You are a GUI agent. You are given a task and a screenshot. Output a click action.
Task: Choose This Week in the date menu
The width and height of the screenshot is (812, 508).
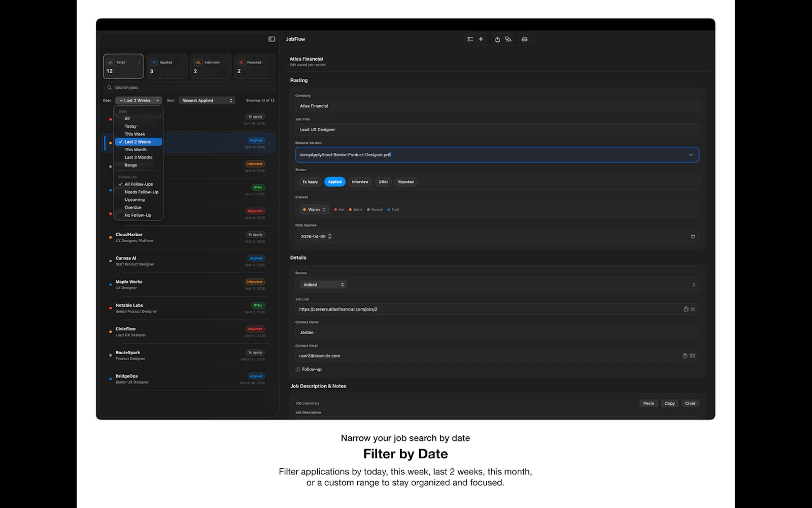[x=139, y=134]
